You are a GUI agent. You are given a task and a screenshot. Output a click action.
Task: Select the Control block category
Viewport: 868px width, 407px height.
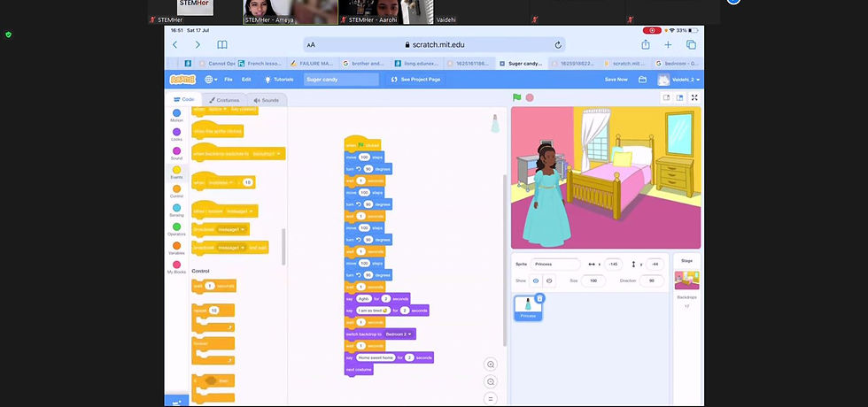point(176,191)
